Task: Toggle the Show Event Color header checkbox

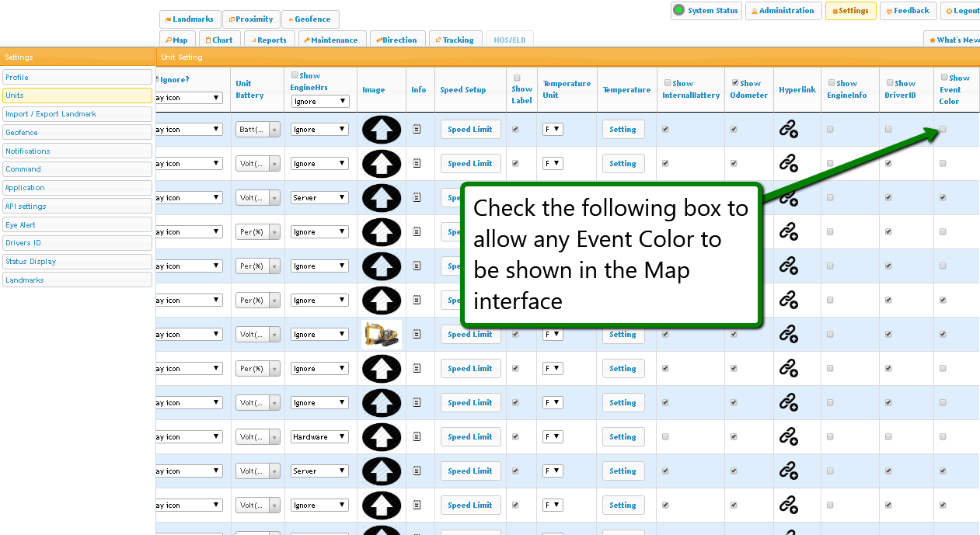Action: (x=944, y=78)
